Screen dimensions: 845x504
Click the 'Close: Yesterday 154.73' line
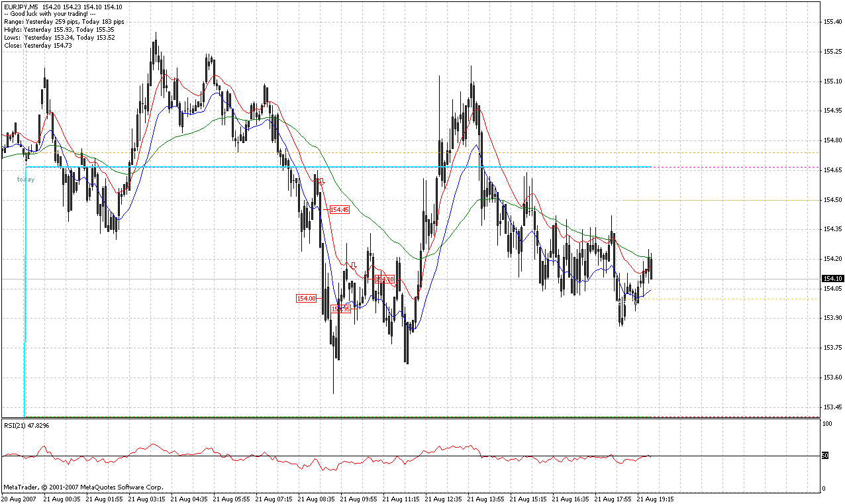[x=38, y=46]
